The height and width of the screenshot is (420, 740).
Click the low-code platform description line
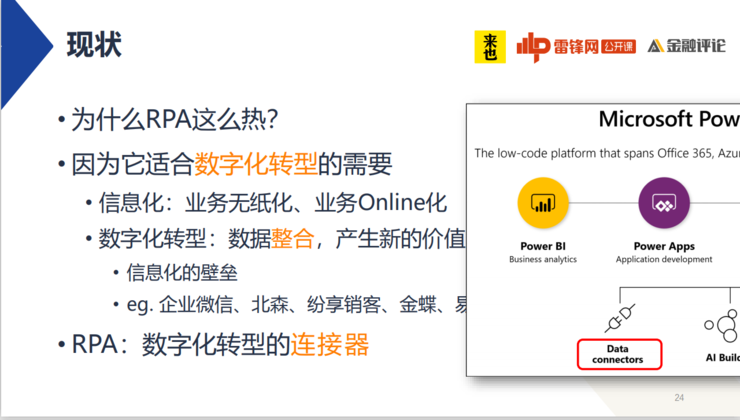(x=607, y=153)
